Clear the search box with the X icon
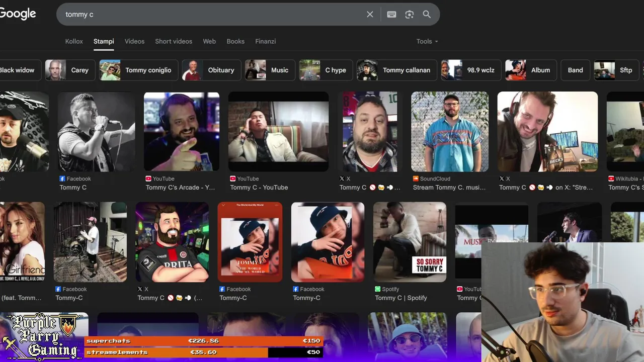Image resolution: width=644 pixels, height=362 pixels. 370,15
